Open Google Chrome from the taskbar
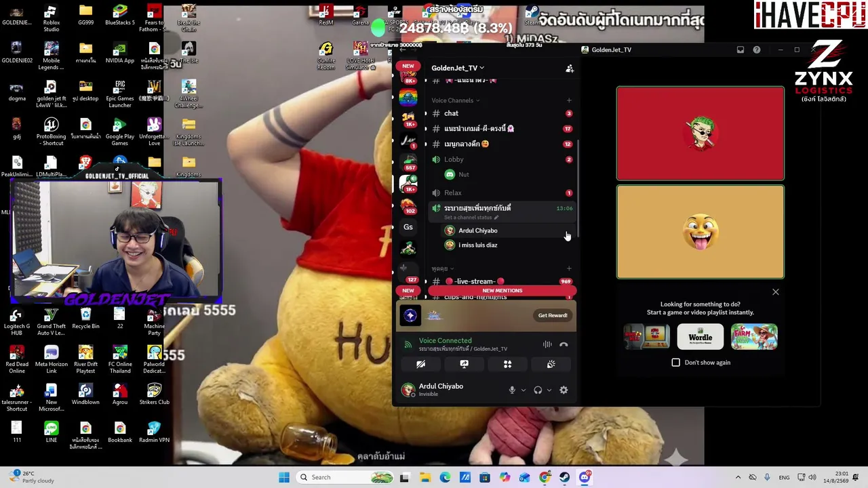Image resolution: width=868 pixels, height=488 pixels. tap(545, 477)
